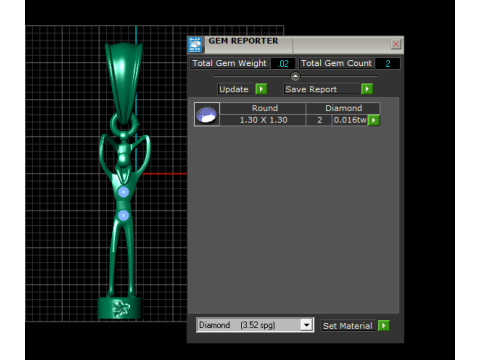Collapse the panel with the round arrow
The width and height of the screenshot is (480, 360).
[x=295, y=76]
